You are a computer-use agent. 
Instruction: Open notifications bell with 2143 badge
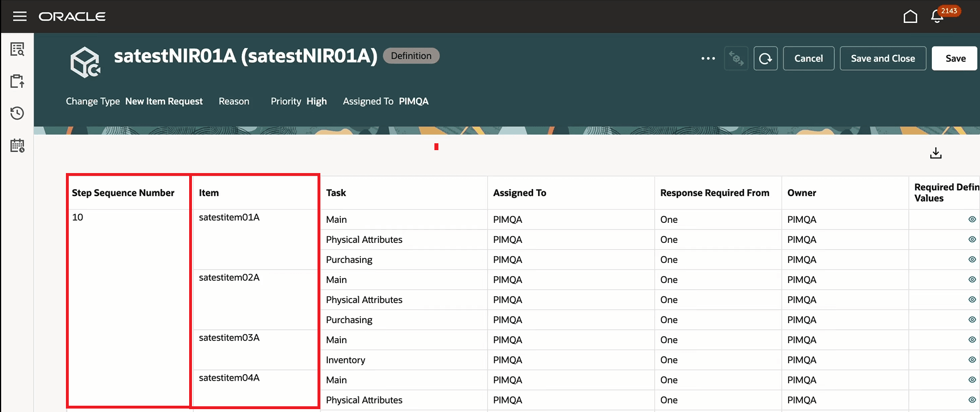coord(938,16)
